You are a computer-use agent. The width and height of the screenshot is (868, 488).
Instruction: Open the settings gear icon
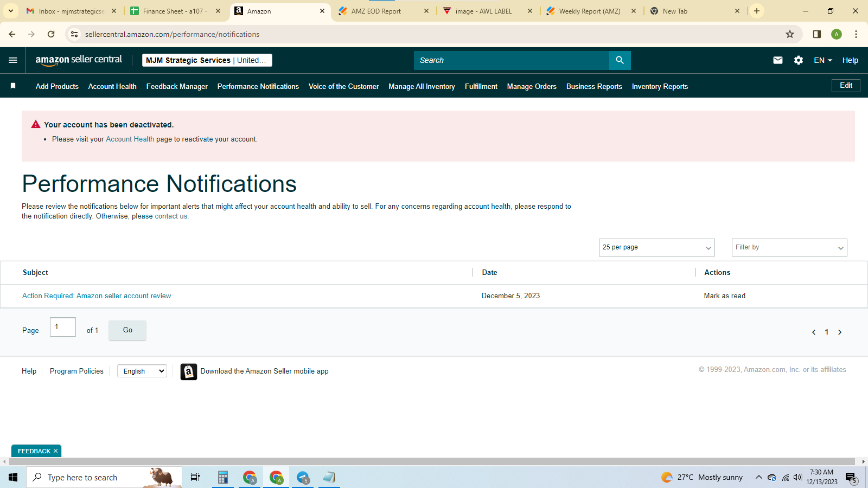[799, 60]
